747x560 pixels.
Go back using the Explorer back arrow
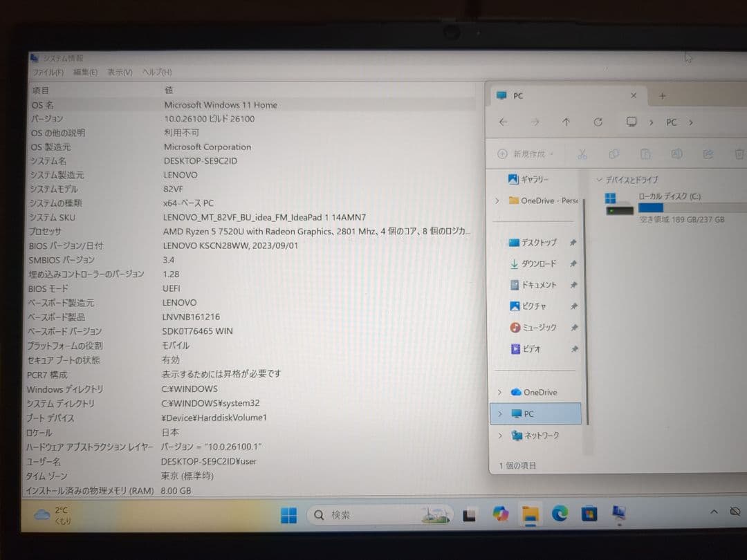coord(503,122)
